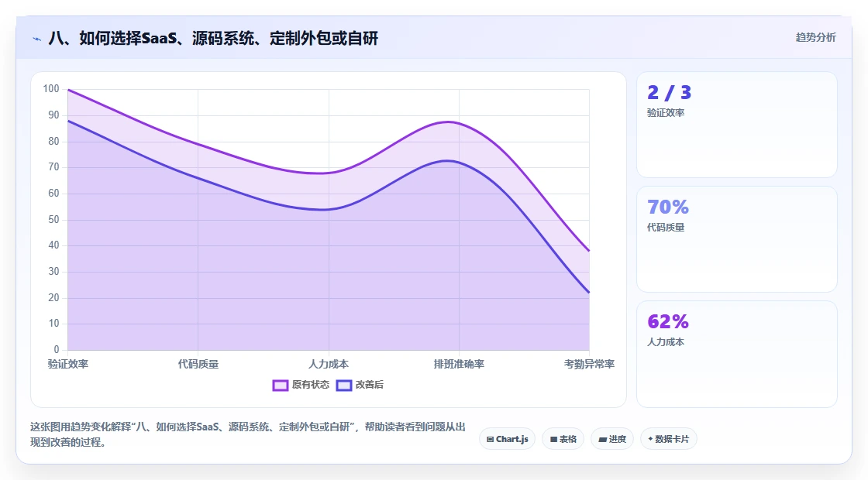Click the 20 y-axis value
The height and width of the screenshot is (480, 868).
coord(53,297)
